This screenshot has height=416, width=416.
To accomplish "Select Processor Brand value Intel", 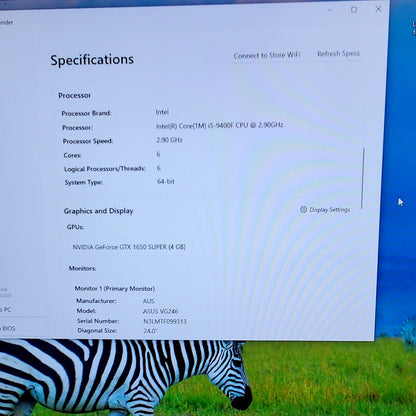I will point(162,112).
